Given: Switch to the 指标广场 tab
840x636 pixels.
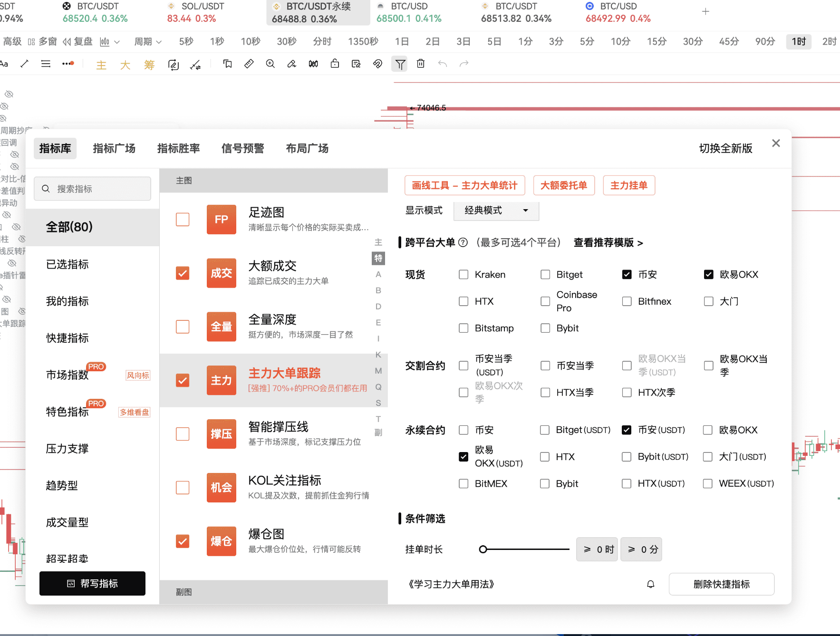Looking at the screenshot, I should pos(114,148).
